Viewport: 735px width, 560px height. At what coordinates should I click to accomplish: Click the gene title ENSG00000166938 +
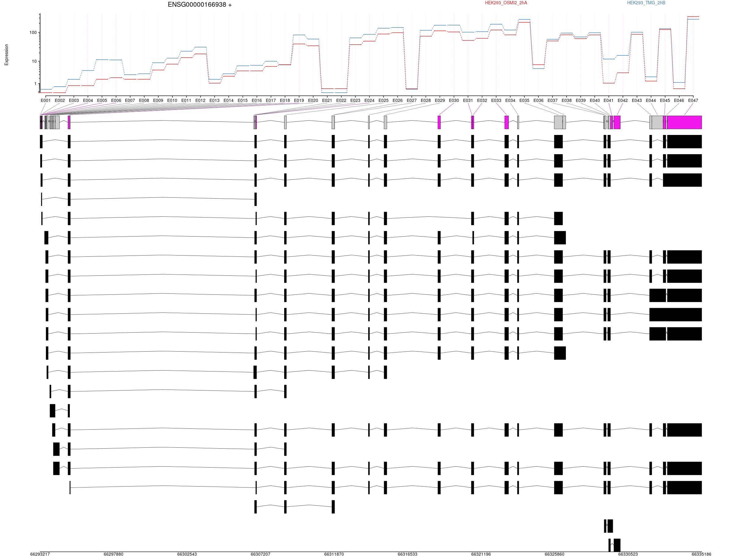coord(199,5)
